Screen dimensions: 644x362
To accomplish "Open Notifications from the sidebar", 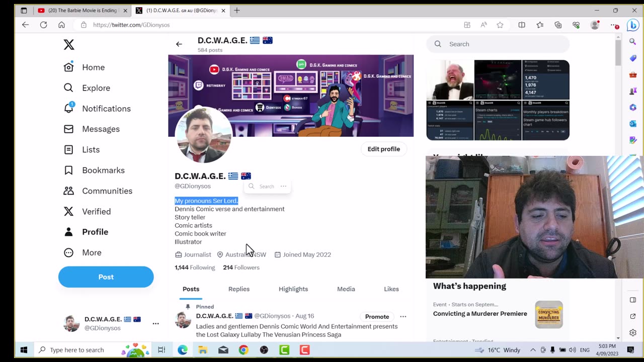I will (97, 109).
